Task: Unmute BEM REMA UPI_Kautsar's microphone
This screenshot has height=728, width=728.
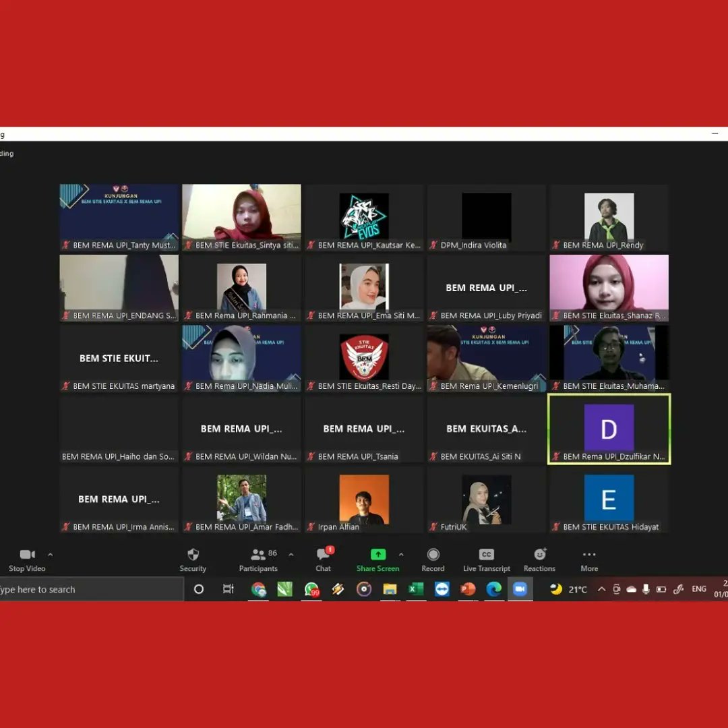Action: pos(309,245)
